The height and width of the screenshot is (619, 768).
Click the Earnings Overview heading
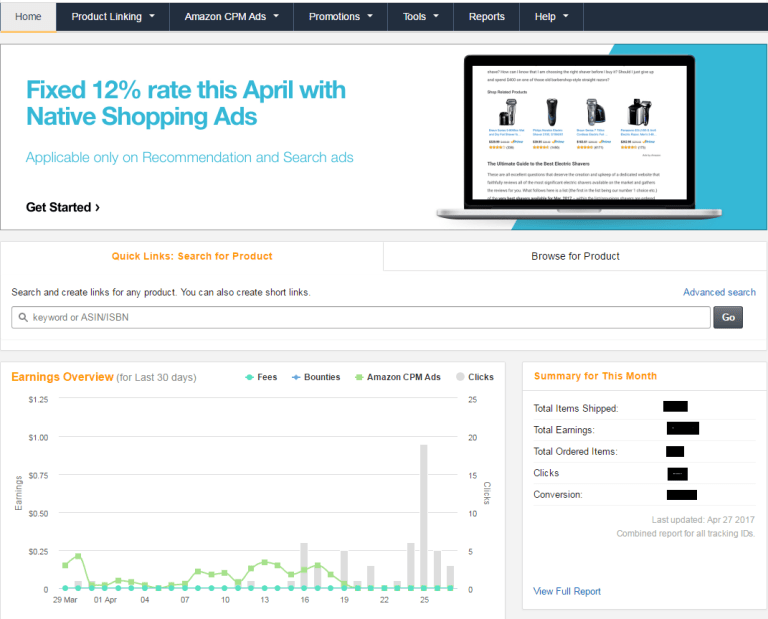[x=62, y=377]
